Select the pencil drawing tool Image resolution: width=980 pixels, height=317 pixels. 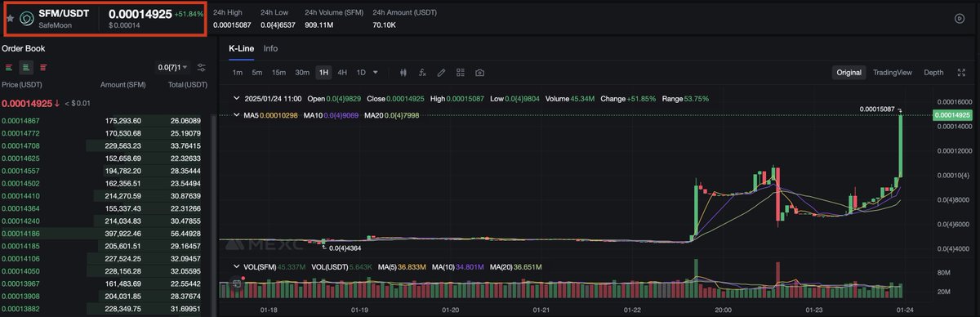tap(442, 73)
